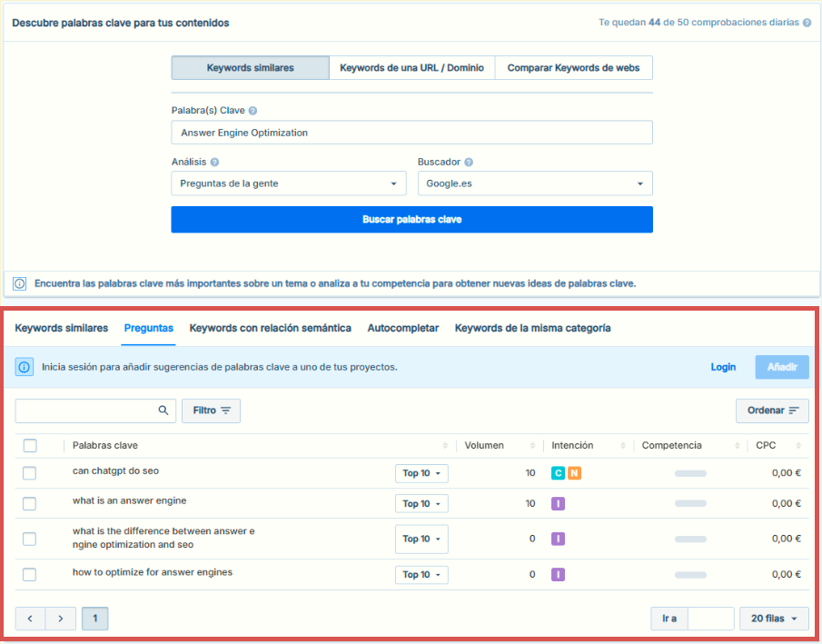Select Keywords de una URL / Dominio mode

(x=412, y=67)
